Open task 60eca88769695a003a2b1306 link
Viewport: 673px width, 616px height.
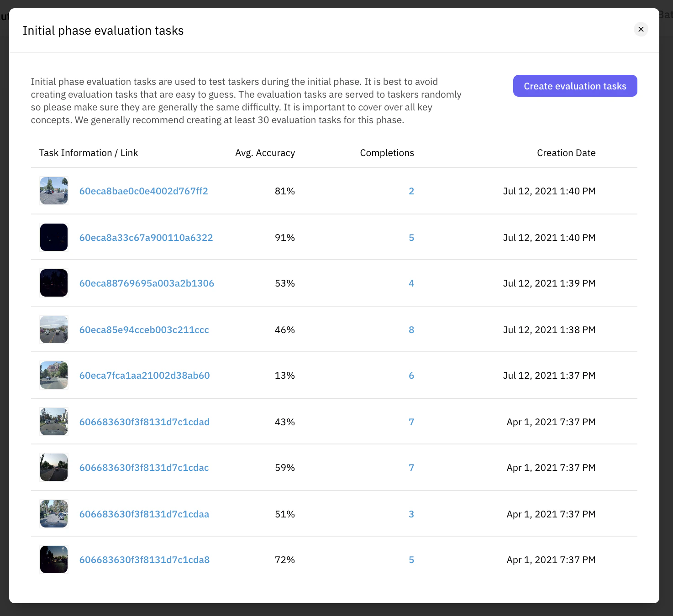[147, 283]
